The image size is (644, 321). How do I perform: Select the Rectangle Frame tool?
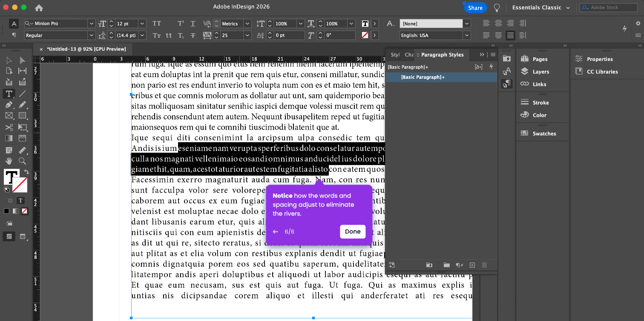[9, 116]
